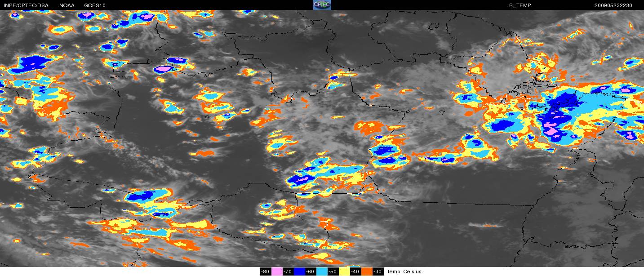This screenshot has width=644, height=276.
Task: Click the -40 legend value
Action: [355, 272]
